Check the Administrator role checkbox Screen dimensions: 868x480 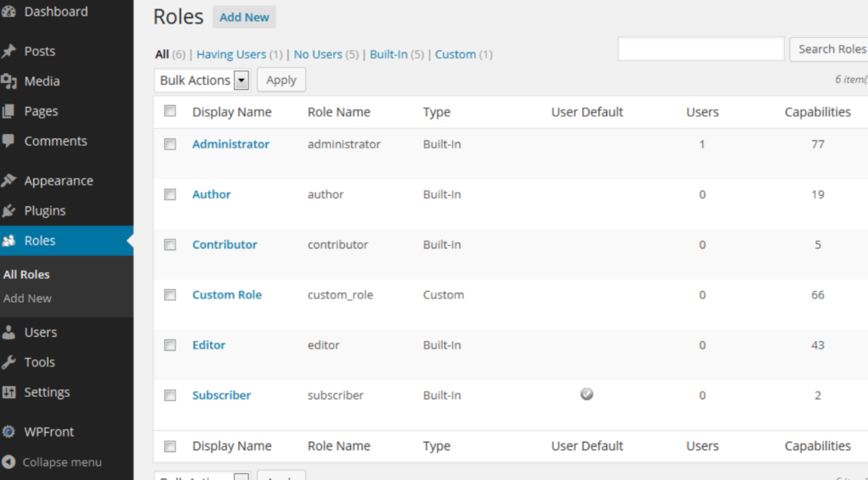pyautogui.click(x=170, y=144)
